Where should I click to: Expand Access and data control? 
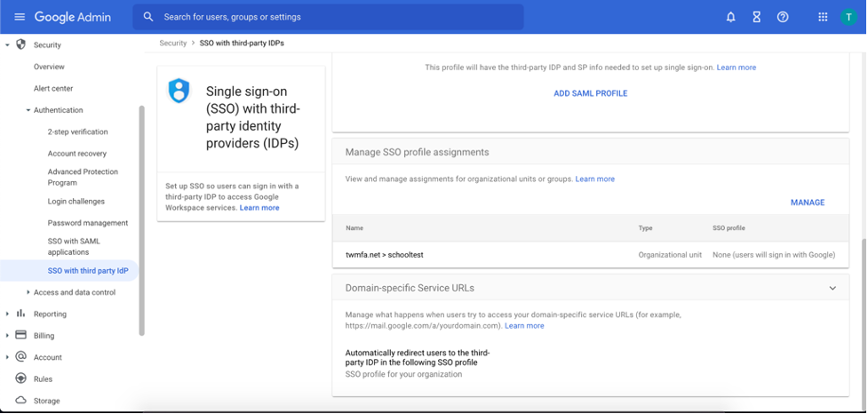point(28,292)
